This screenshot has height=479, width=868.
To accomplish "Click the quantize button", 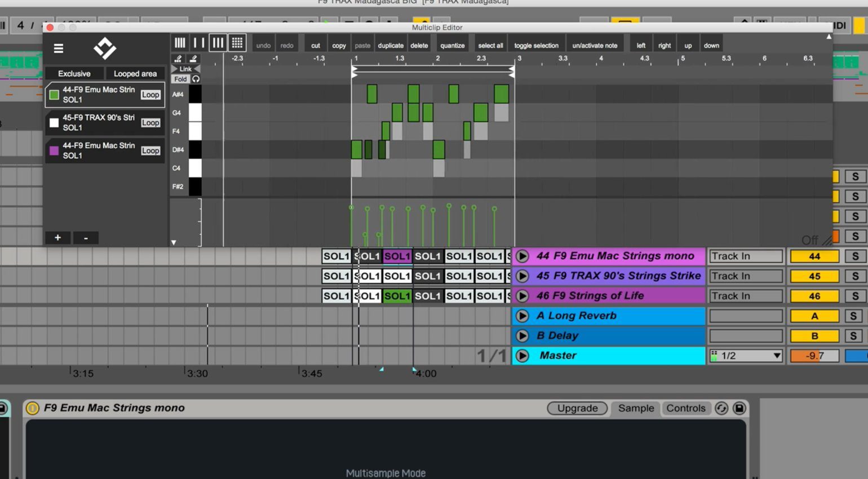I will tap(452, 46).
